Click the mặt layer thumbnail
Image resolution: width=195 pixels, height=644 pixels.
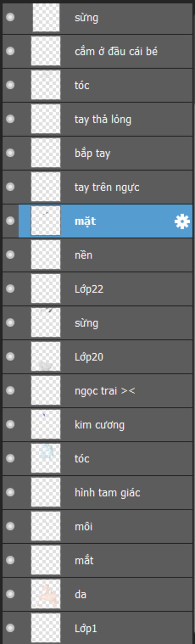pos(46,221)
